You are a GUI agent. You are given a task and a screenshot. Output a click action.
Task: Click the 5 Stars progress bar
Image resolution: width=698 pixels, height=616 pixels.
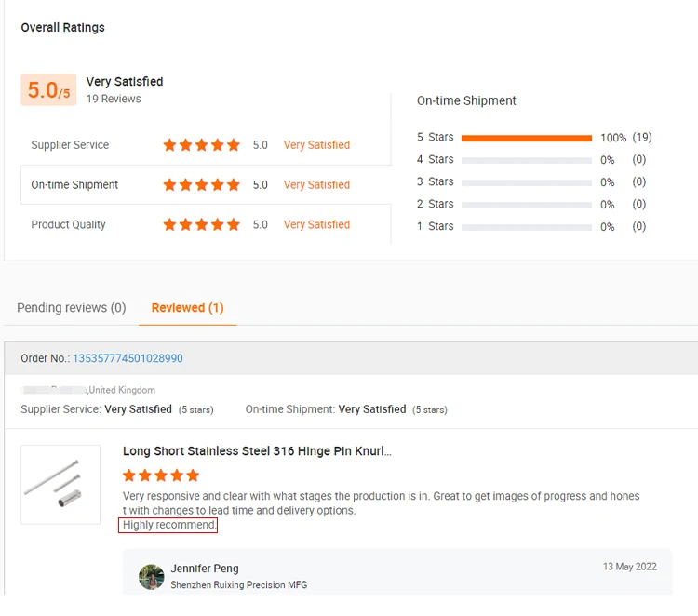coord(526,138)
